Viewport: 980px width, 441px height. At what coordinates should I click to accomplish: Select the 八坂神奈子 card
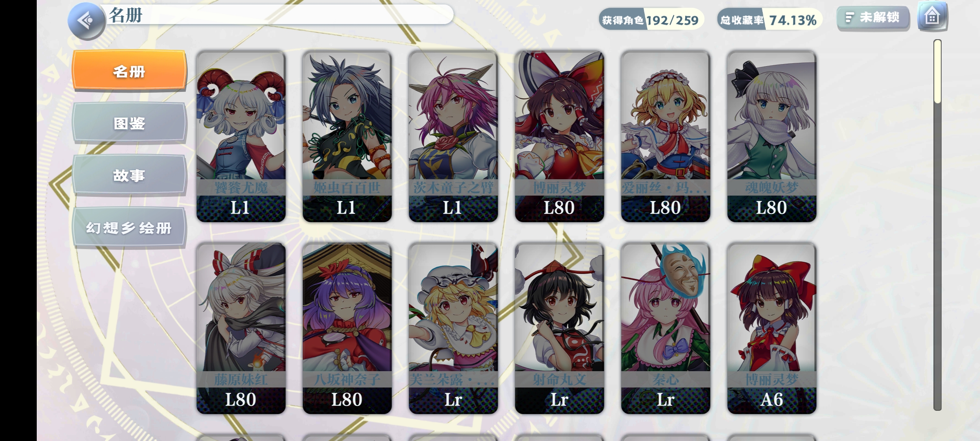(x=347, y=328)
